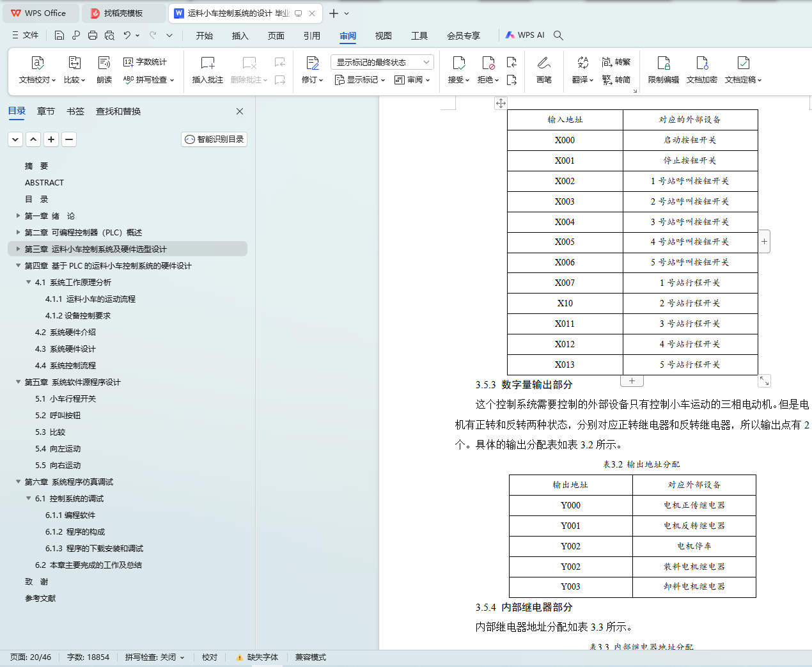Collapse 第五章 系统软件源程序设计 node
Image resolution: width=812 pixels, height=667 pixels.
pos(18,382)
